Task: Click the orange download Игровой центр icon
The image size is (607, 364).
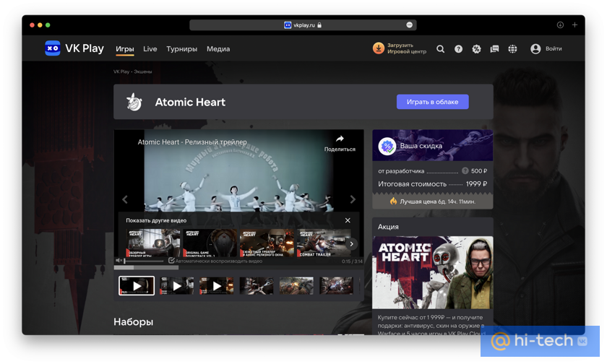Action: click(x=378, y=48)
